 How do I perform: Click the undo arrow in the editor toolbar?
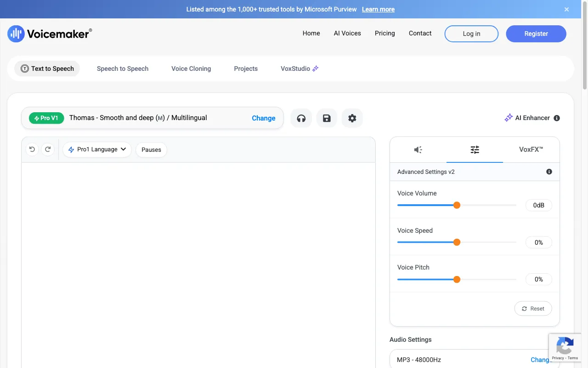32,149
